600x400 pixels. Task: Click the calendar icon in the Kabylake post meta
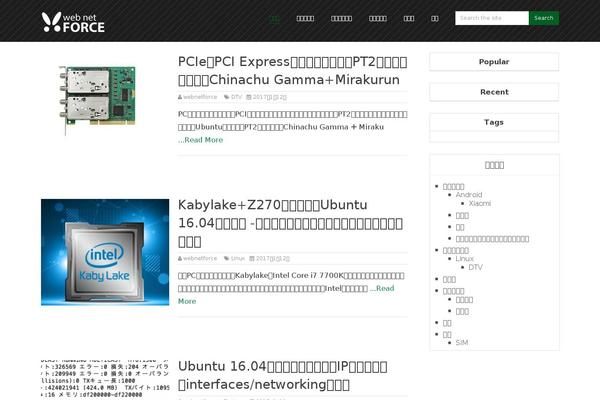[252, 259]
